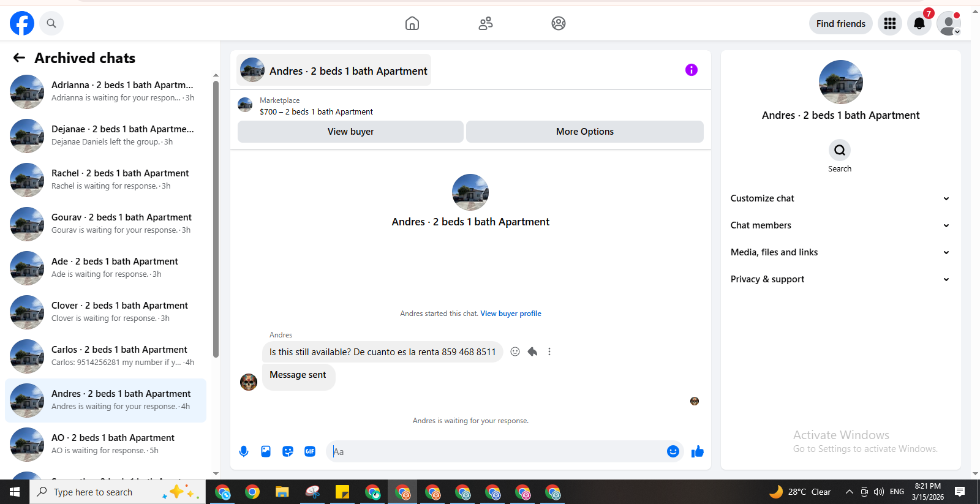
Task: Open File Explorer from the taskbar
Action: click(x=282, y=492)
